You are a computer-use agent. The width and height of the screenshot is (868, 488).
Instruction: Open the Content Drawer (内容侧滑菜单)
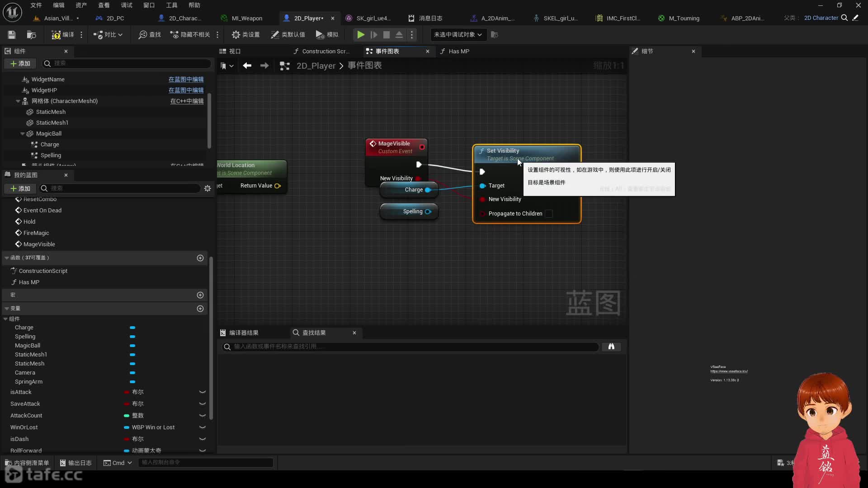coord(27,463)
